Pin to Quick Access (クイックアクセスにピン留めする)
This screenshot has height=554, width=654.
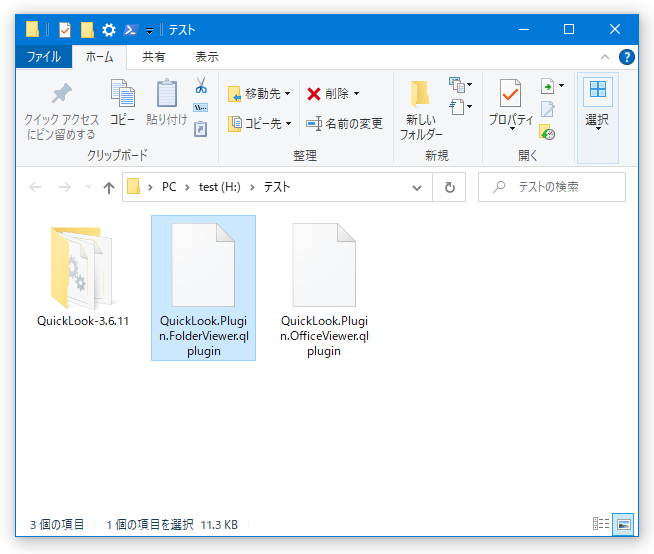(x=61, y=111)
